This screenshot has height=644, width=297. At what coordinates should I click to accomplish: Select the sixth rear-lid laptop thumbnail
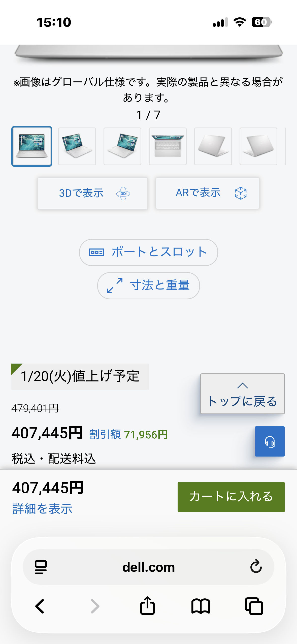tap(258, 146)
